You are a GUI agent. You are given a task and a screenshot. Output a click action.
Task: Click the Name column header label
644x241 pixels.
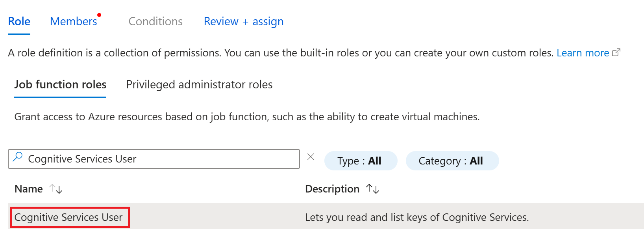click(29, 189)
